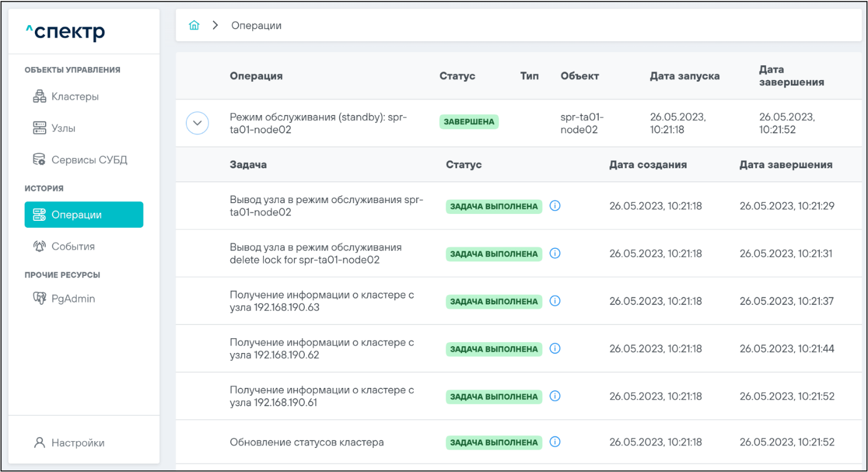Viewport: 868px width, 472px height.
Task: Show info for 192.168.190.62 task
Action: (x=555, y=348)
